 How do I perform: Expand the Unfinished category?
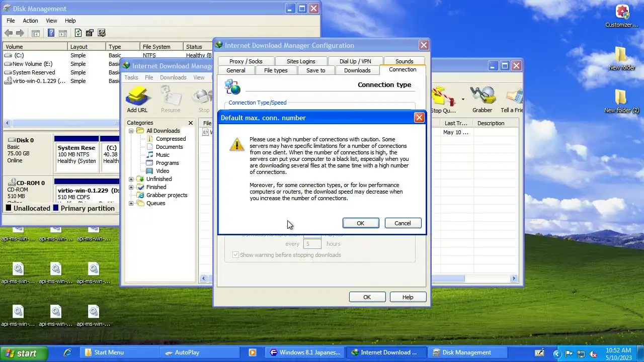click(x=131, y=179)
